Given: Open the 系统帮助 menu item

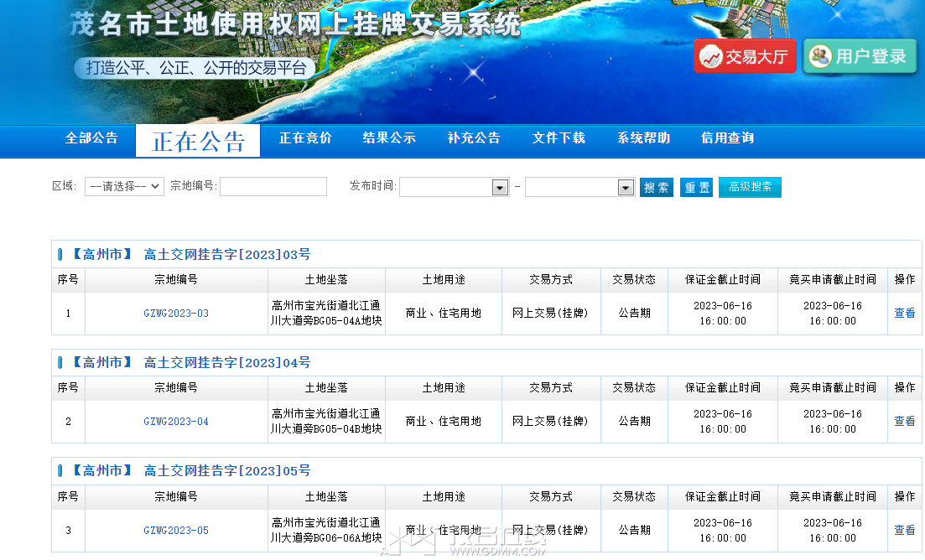Looking at the screenshot, I should [x=643, y=138].
